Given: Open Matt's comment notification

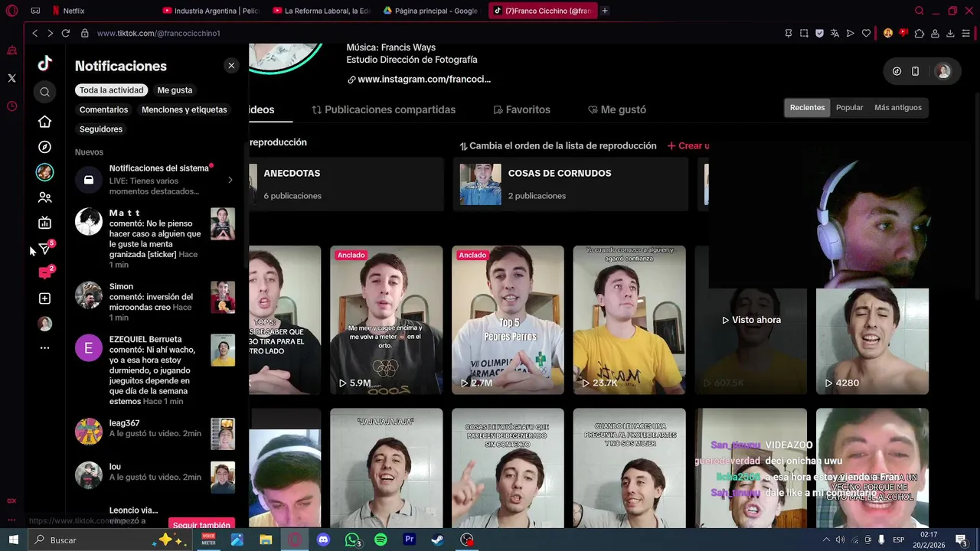Looking at the screenshot, I should click(x=155, y=238).
